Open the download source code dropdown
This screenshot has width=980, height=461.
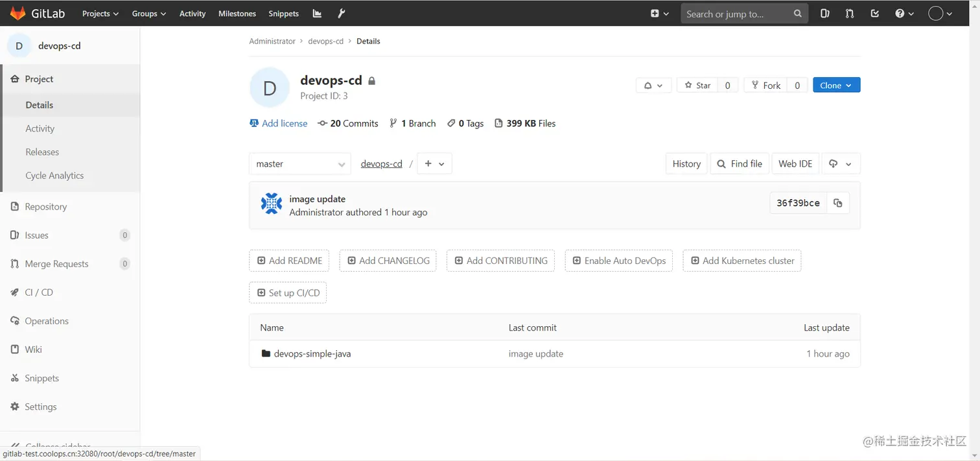click(841, 164)
